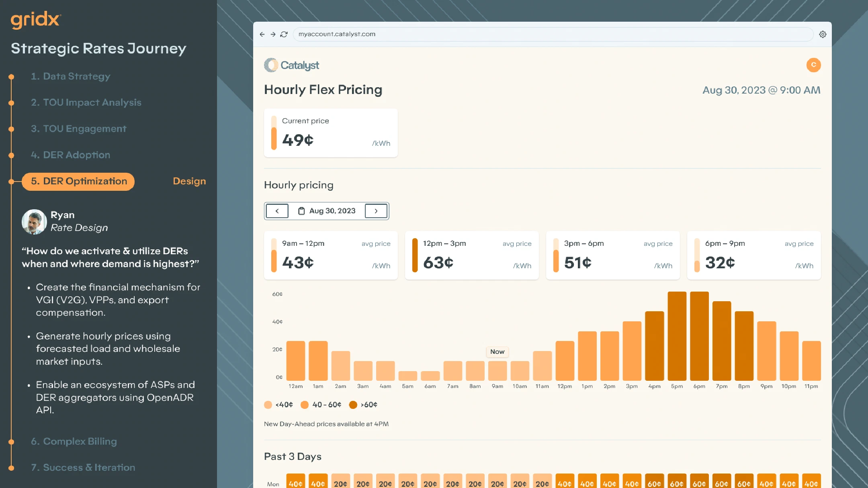Open the orange C account avatar
The image size is (868, 488).
[x=813, y=65]
